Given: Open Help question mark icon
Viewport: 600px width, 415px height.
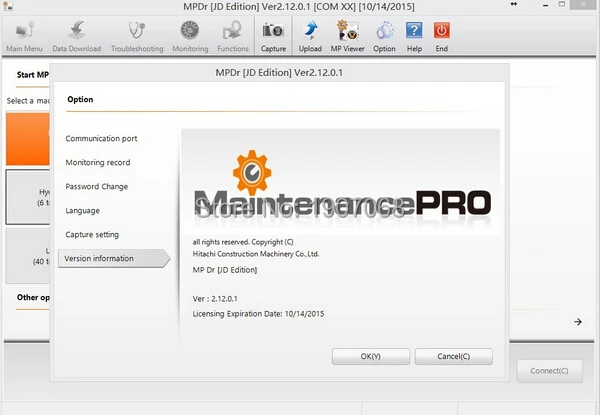Looking at the screenshot, I should (414, 37).
